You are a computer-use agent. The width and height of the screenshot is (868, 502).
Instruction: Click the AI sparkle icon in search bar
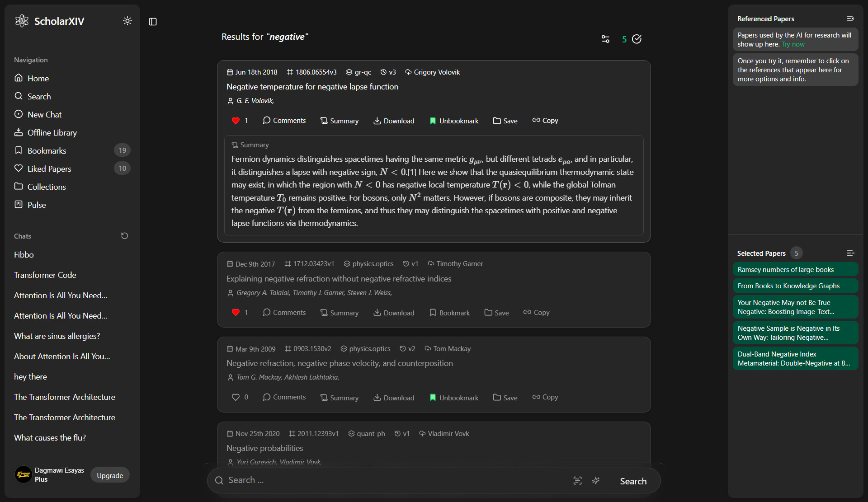point(596,481)
